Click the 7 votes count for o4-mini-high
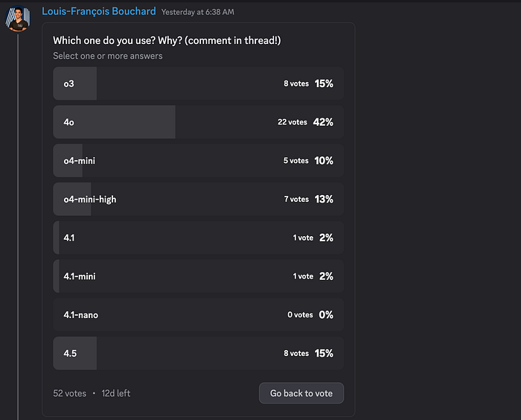521x420 pixels. pos(295,200)
